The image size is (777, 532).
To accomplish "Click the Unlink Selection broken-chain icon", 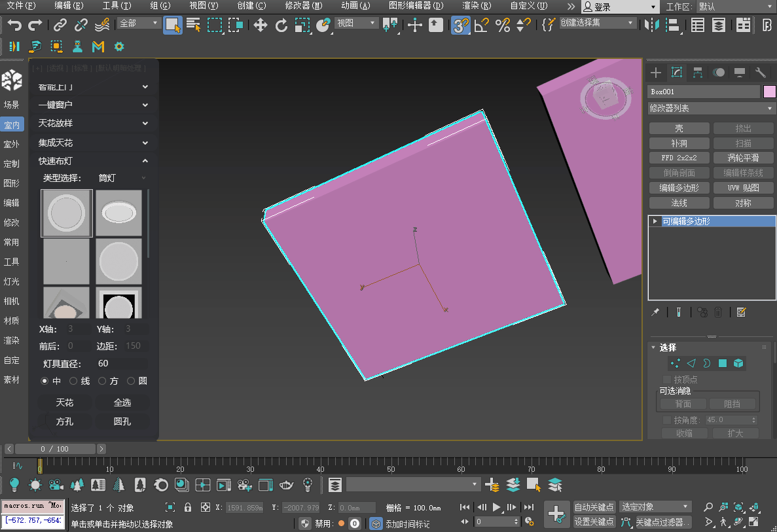I will tap(81, 24).
